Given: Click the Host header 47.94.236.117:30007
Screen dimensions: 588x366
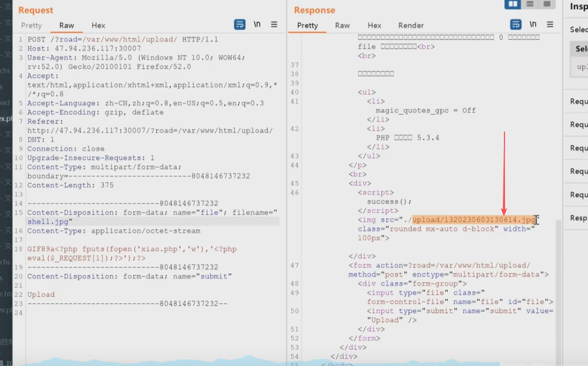Looking at the screenshot, I should tap(84, 48).
